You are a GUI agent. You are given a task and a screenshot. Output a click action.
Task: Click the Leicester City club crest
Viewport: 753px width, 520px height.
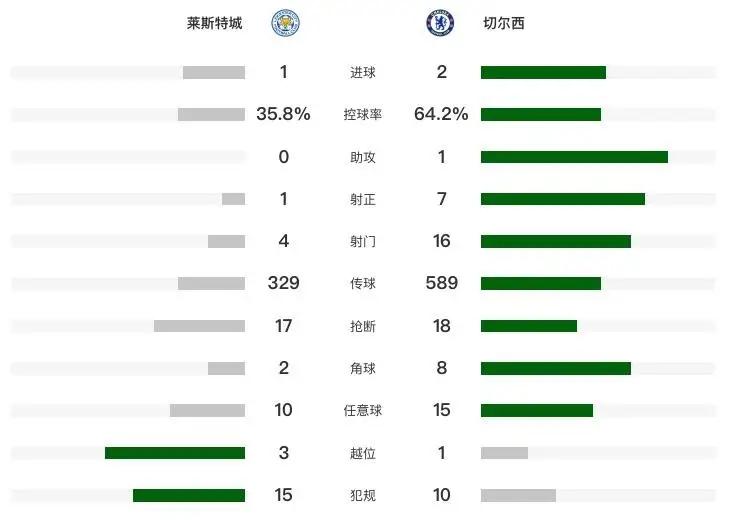click(x=285, y=23)
